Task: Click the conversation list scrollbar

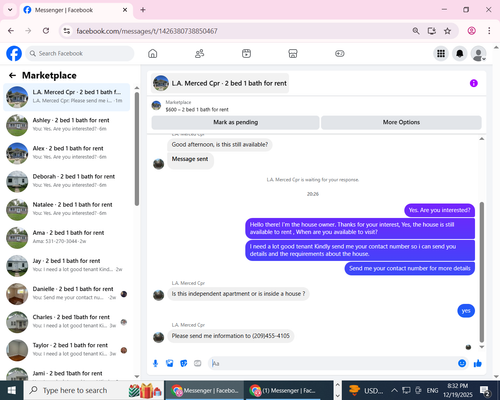Action: (137, 149)
